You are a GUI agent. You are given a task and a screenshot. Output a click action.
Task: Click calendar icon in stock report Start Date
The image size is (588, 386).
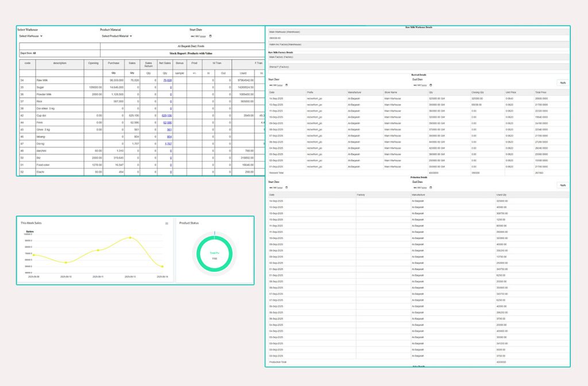[x=211, y=36]
